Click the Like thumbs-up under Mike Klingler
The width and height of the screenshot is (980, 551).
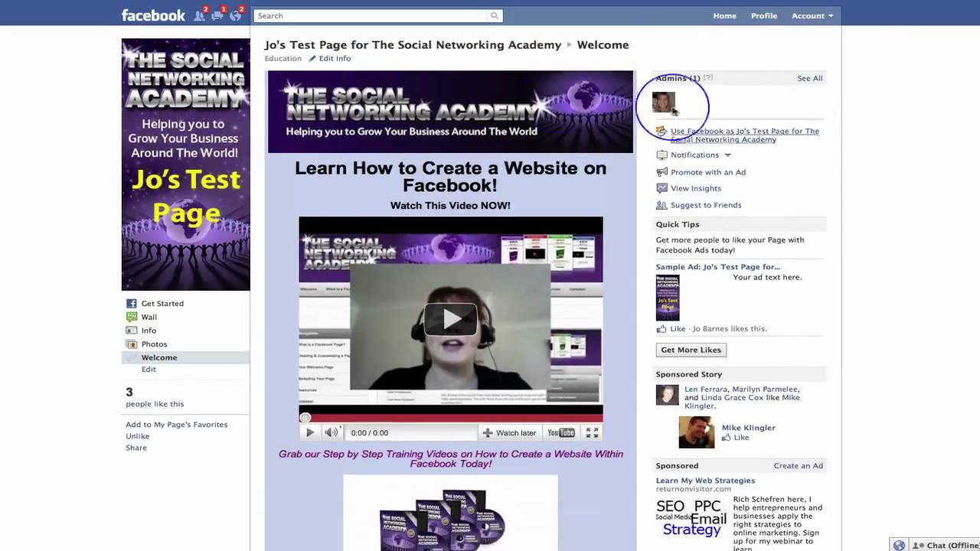[727, 438]
